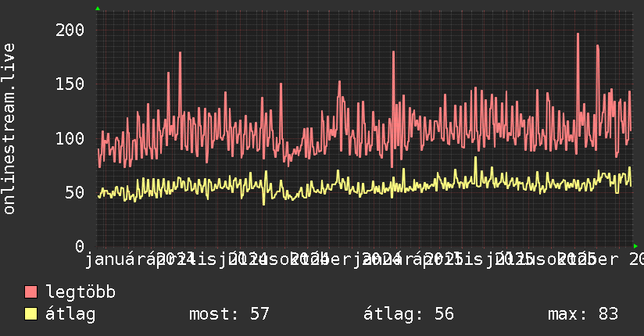Click the 200 y-axis label
This screenshot has height=336, width=644.
[70, 30]
